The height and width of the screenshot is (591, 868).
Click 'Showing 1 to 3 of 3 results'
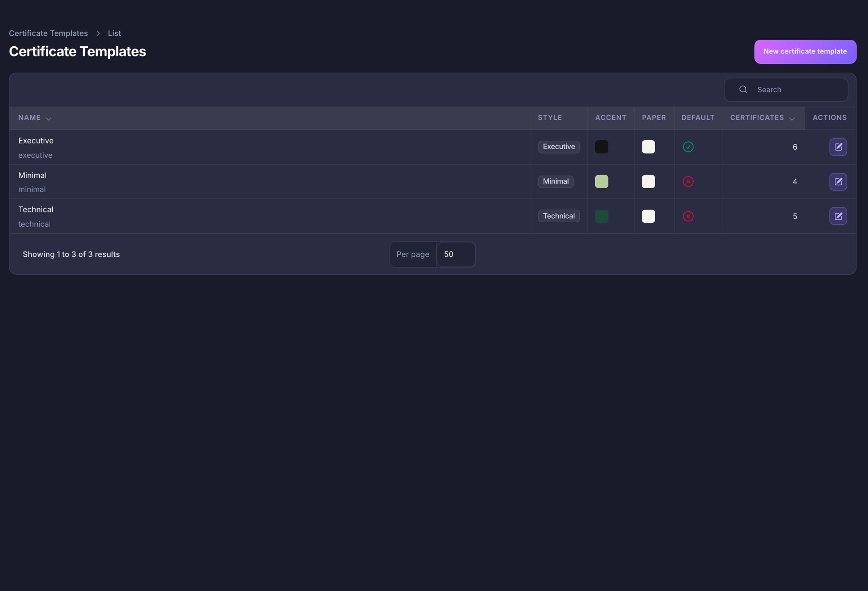pos(71,254)
